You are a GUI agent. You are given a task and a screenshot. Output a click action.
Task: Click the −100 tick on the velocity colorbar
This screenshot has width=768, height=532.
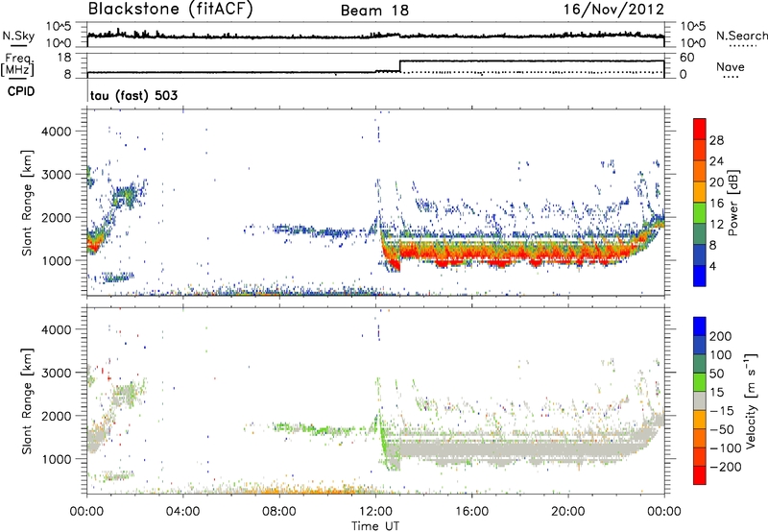coord(726,448)
